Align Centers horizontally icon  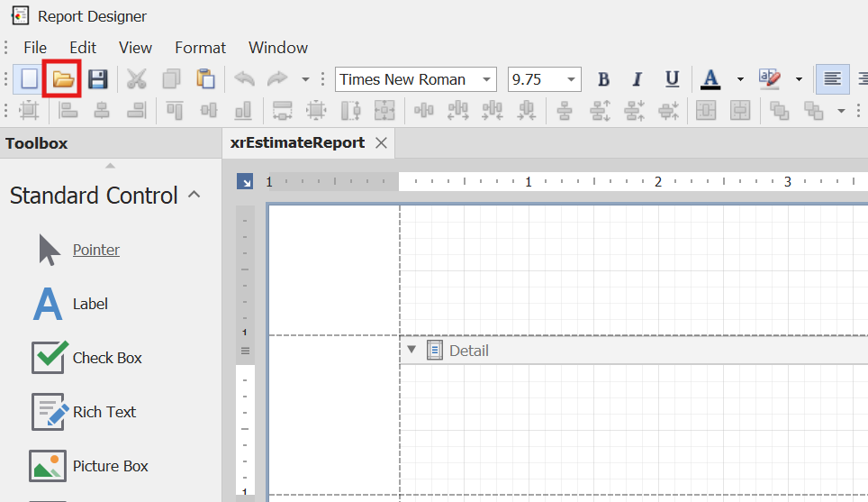[102, 110]
